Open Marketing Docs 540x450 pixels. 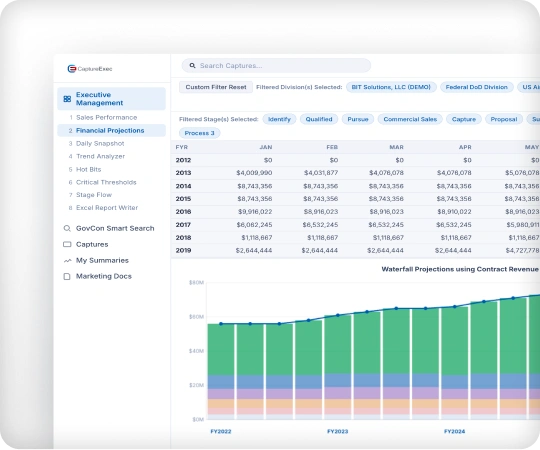pyautogui.click(x=97, y=276)
